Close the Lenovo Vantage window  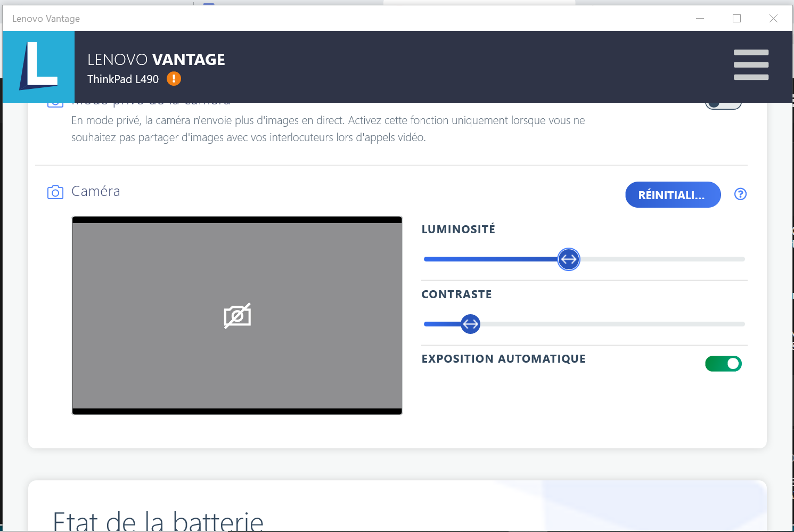click(x=774, y=19)
